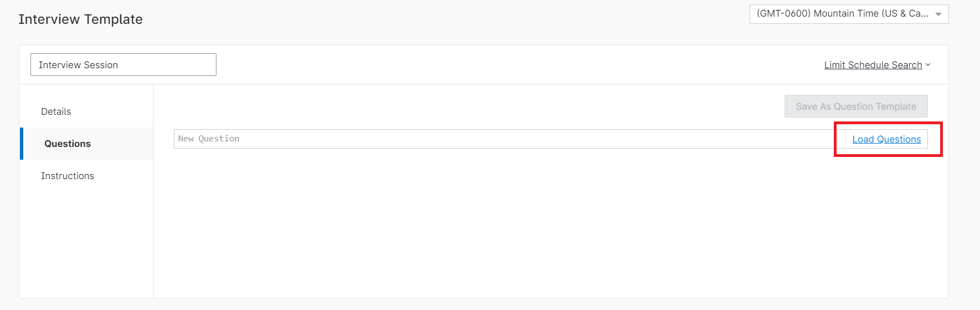The height and width of the screenshot is (310, 980).
Task: Click the timezone dropdown arrow icon
Action: point(938,14)
